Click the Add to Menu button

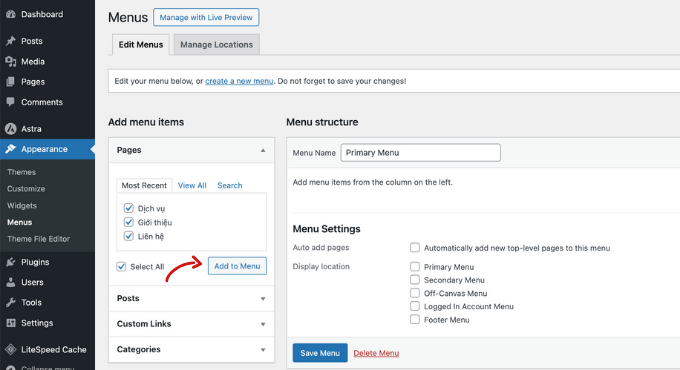[237, 266]
